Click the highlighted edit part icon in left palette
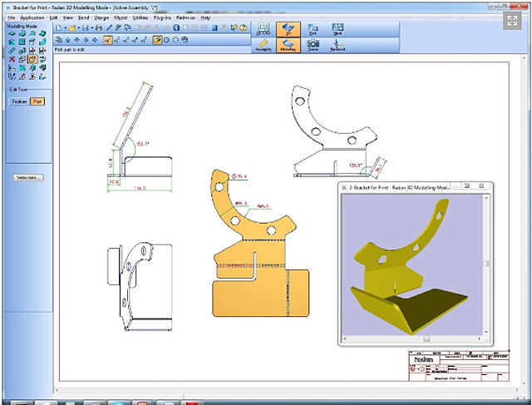This screenshot has width=532, height=405. click(32, 59)
